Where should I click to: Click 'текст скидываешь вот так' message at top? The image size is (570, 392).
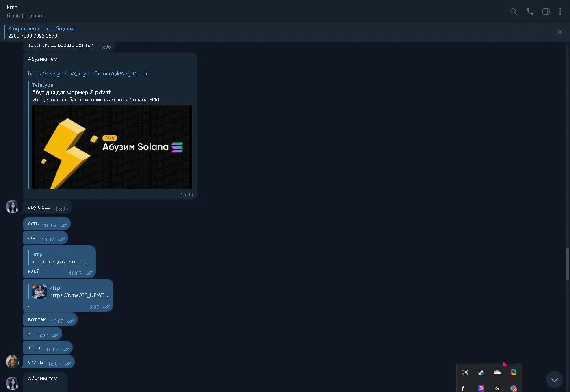point(61,45)
